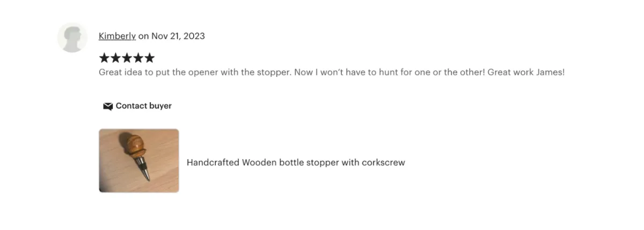Screen dimensions: 644x230
Task: Select the fourth rating star
Action: [x=138, y=57]
